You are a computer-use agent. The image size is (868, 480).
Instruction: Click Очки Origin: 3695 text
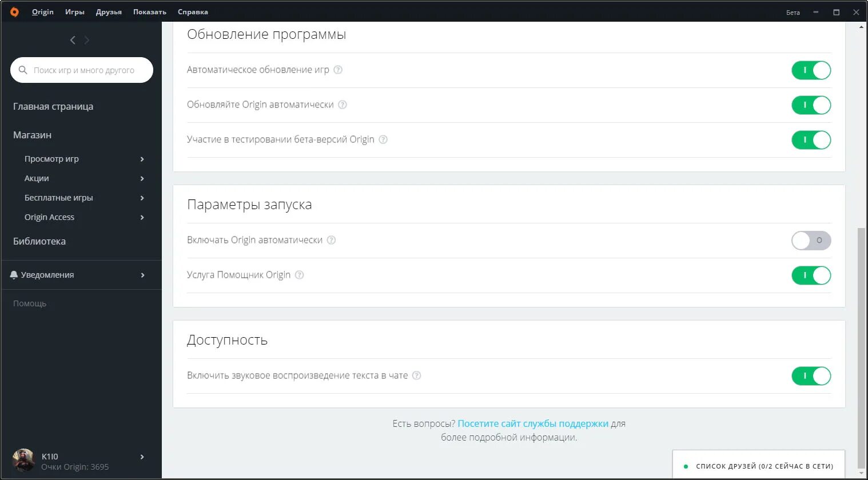point(75,467)
